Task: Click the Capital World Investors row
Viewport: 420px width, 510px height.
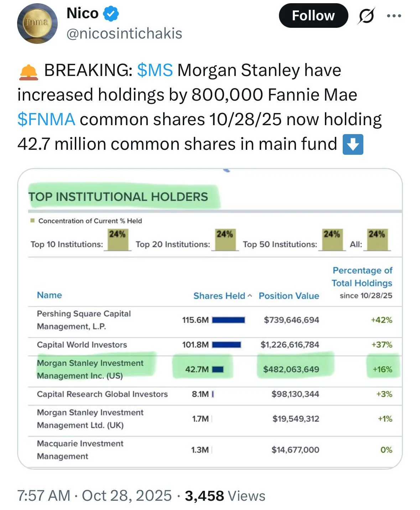Action: [82, 345]
